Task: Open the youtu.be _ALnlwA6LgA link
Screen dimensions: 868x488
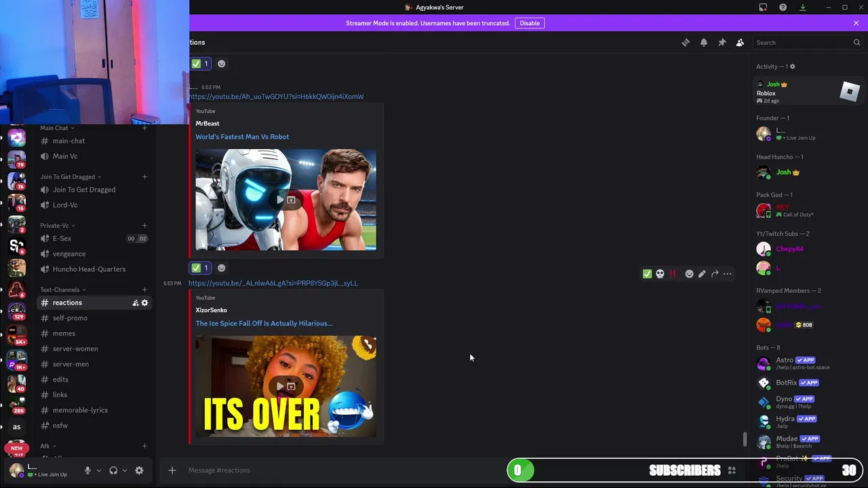Action: (273, 283)
